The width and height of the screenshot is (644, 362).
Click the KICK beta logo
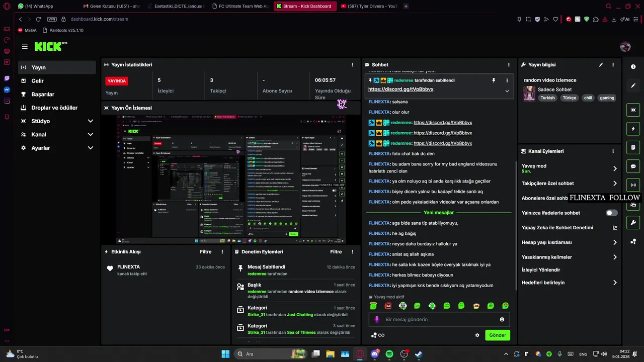(51, 46)
